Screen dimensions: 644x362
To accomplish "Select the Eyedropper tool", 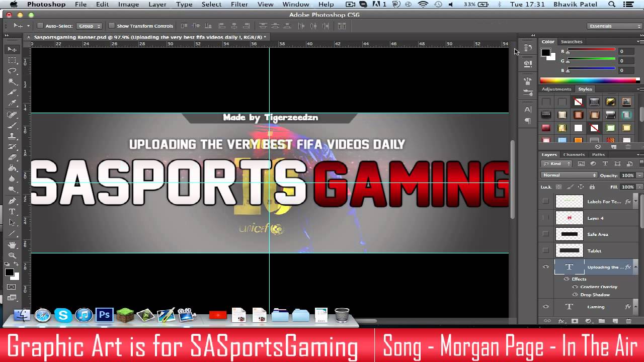I will click(x=12, y=103).
